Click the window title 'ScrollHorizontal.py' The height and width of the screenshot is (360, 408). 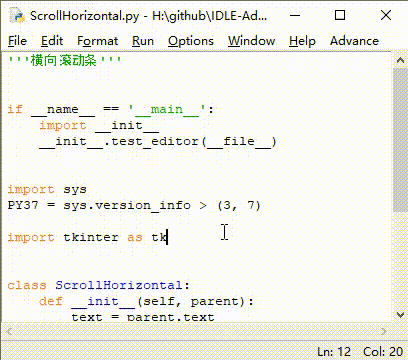click(85, 16)
